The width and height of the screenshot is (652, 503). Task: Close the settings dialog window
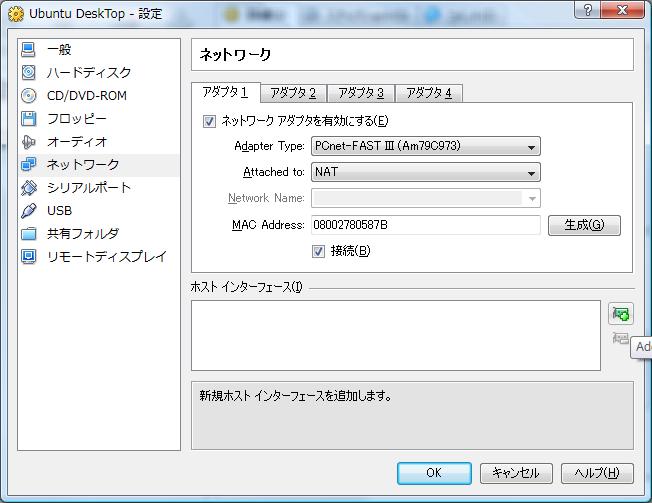(x=622, y=9)
